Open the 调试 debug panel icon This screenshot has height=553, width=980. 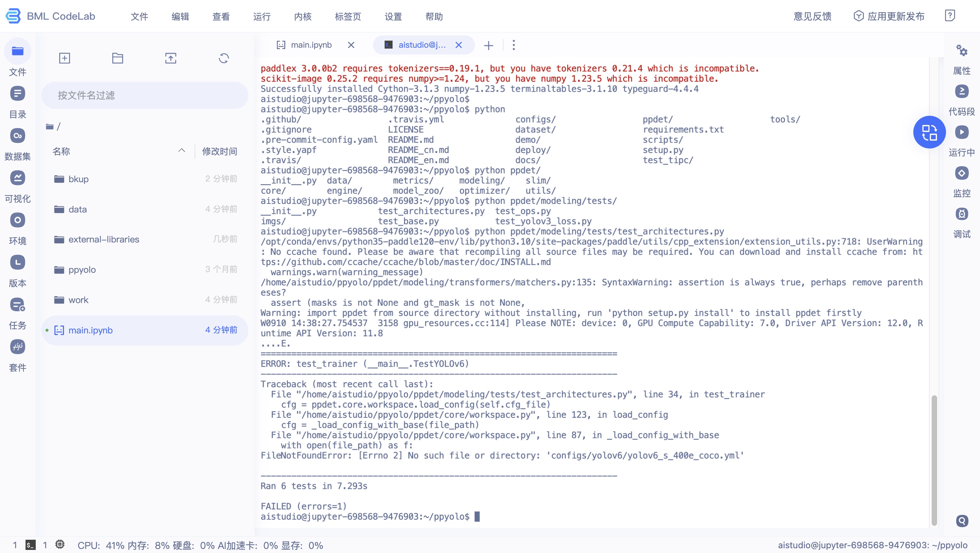tap(961, 214)
